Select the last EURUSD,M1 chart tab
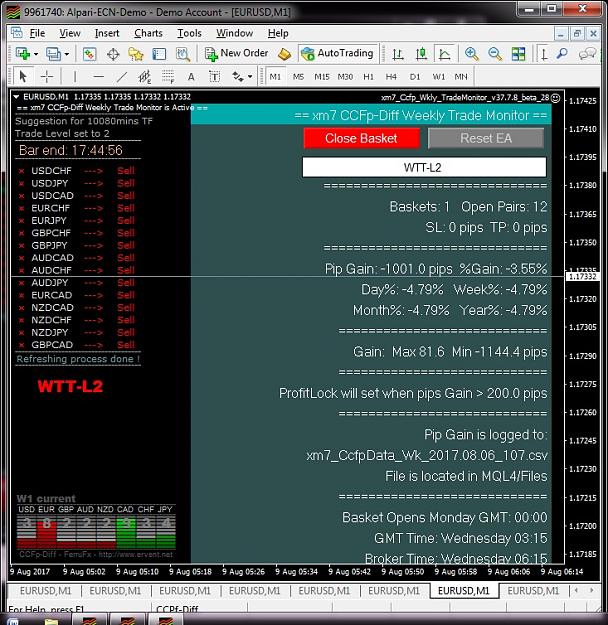 533,591
